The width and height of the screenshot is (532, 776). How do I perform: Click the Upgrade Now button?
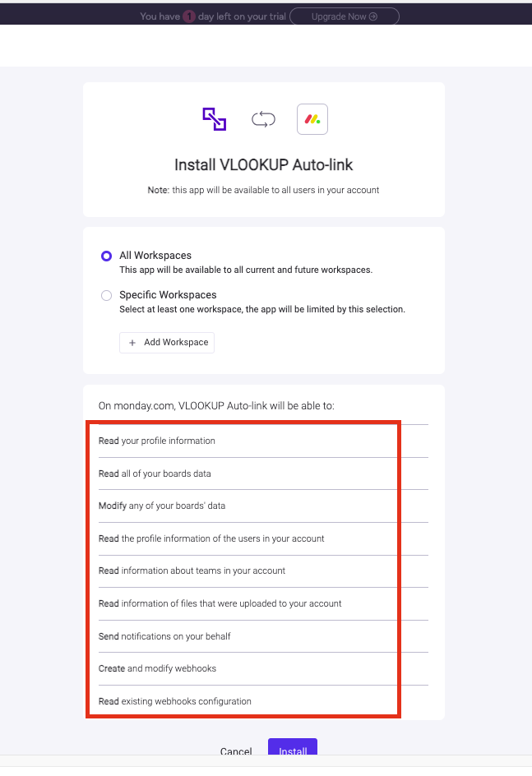pyautogui.click(x=345, y=16)
